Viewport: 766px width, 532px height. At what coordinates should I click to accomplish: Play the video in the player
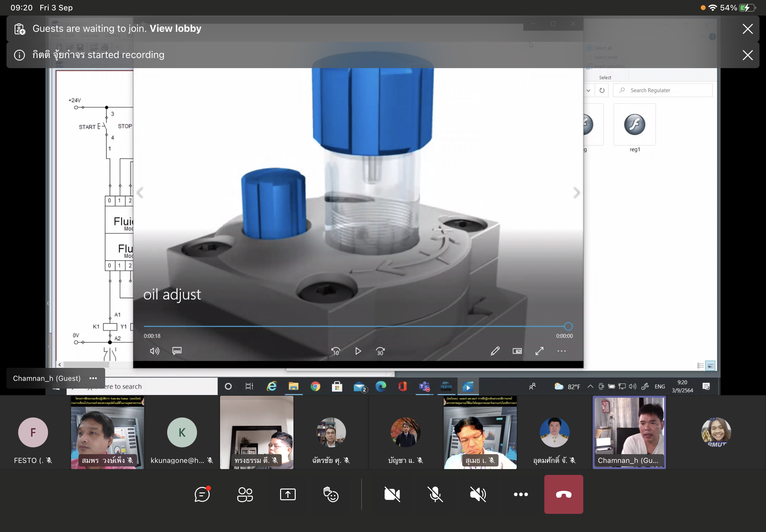click(x=358, y=351)
